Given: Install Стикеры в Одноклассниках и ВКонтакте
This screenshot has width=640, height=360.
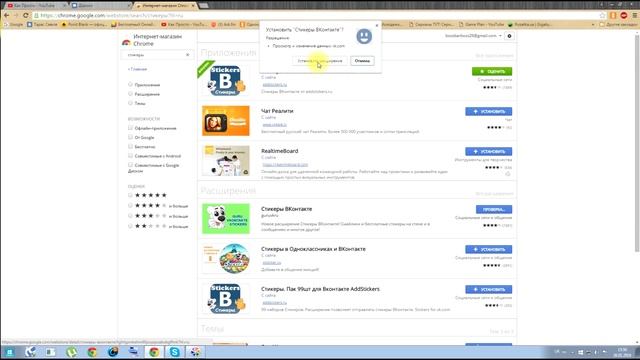Looking at the screenshot, I should coord(489,249).
